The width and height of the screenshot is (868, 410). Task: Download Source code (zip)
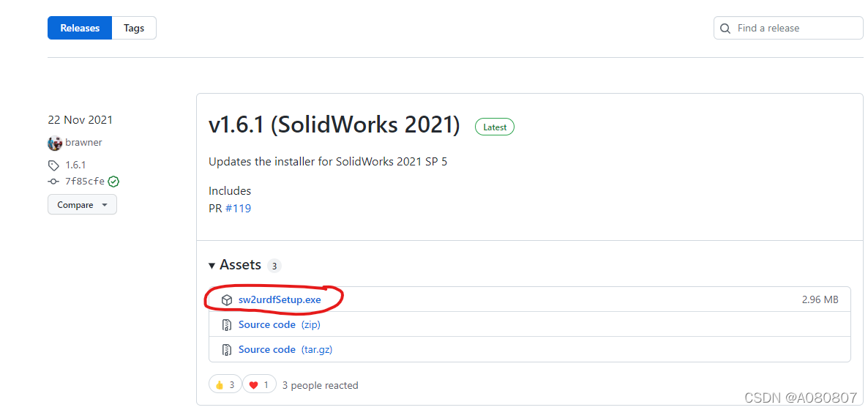pos(279,324)
